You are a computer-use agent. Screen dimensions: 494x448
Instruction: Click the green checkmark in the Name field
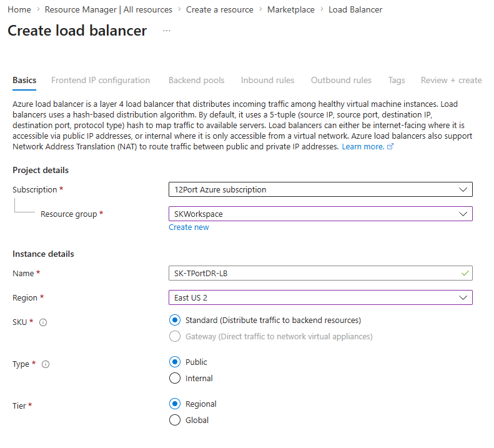pyautogui.click(x=465, y=273)
